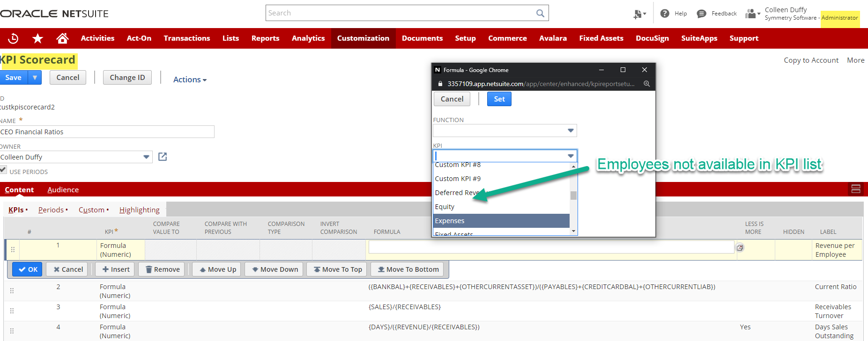The image size is (868, 341).
Task: Click the drag handle for row 2
Action: tap(12, 291)
